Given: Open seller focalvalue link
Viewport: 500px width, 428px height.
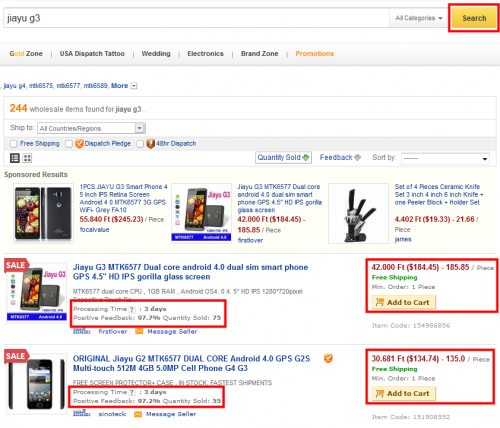Looking at the screenshot, I should [94, 229].
